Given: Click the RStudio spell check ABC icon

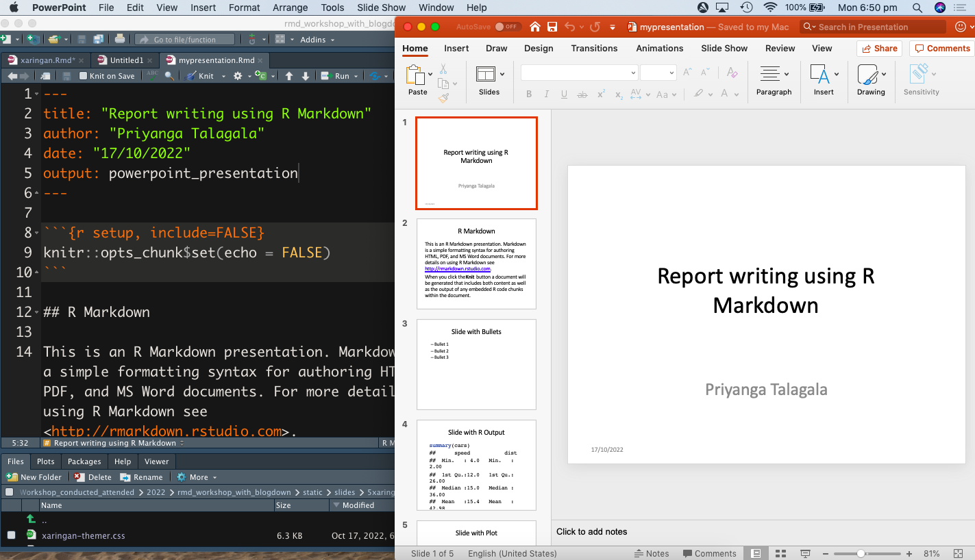Looking at the screenshot, I should point(153,75).
